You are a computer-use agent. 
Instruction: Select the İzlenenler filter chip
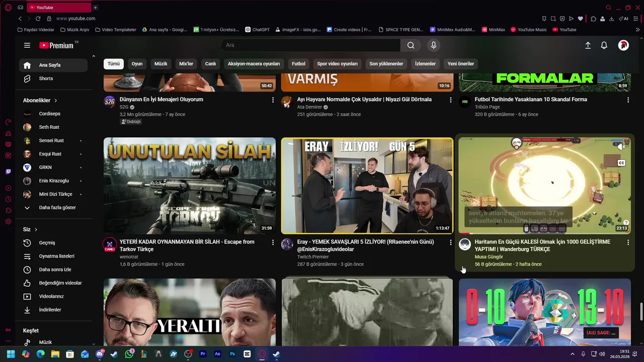pos(425,64)
